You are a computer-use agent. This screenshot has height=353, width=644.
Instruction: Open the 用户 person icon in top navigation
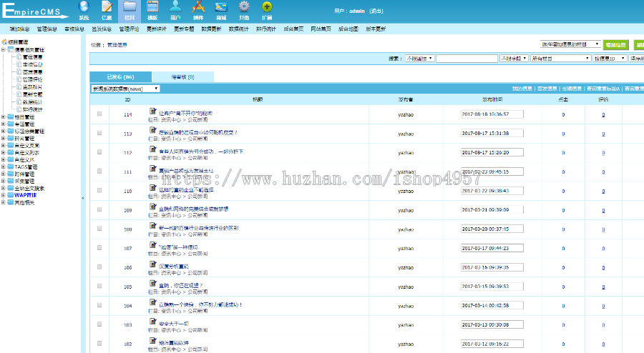(175, 6)
